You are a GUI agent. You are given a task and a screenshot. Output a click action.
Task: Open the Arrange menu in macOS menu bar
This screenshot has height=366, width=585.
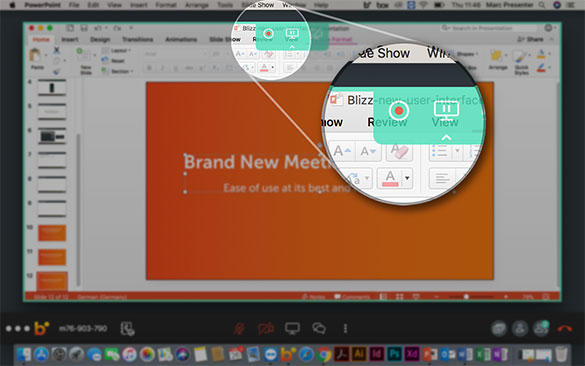pos(197,5)
